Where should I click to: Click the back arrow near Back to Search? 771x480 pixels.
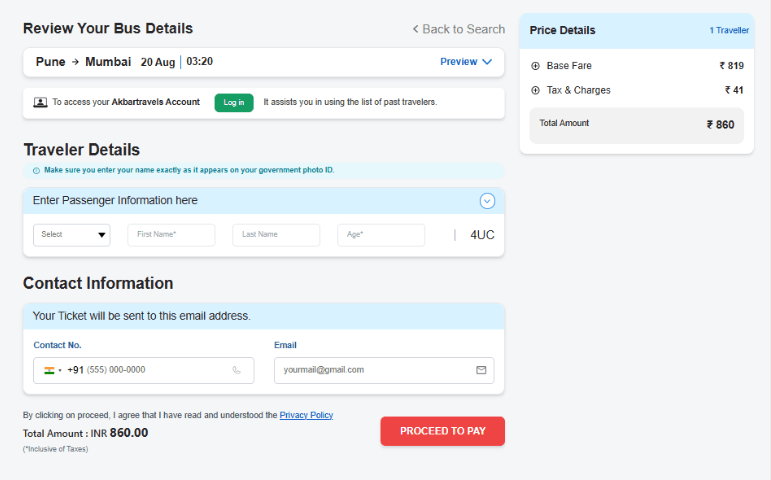point(415,29)
